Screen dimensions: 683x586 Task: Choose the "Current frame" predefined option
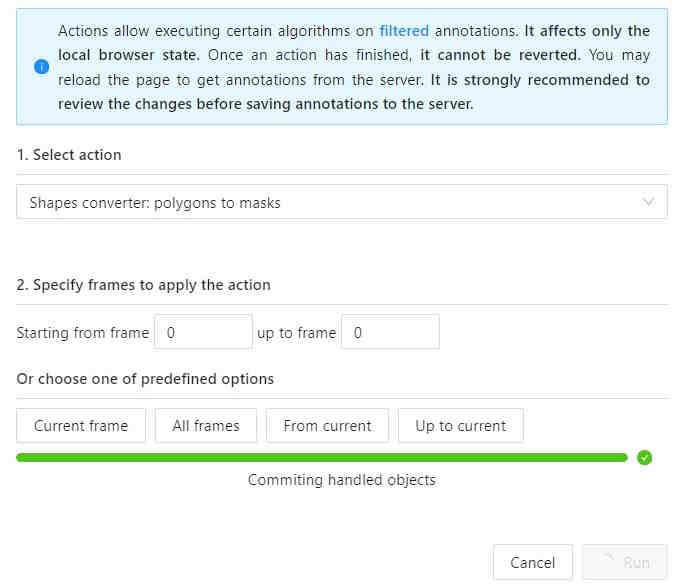point(81,426)
